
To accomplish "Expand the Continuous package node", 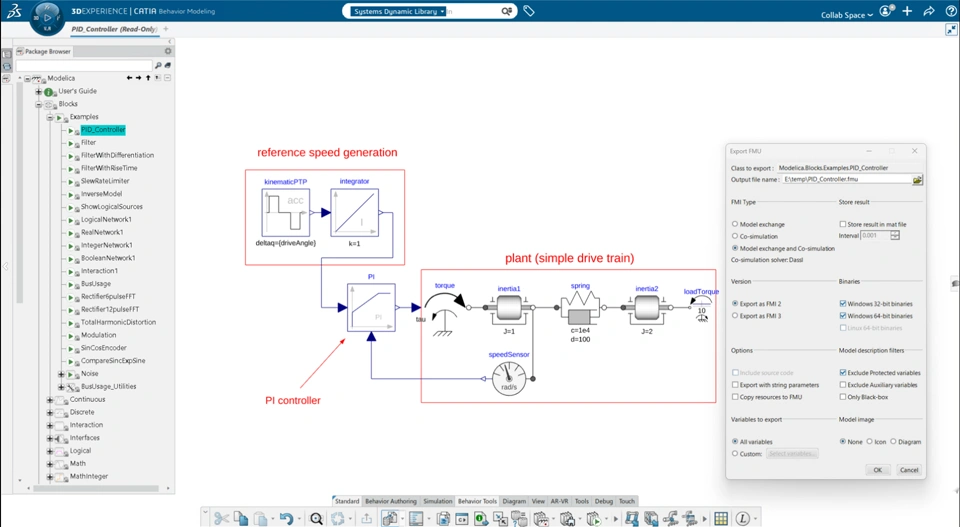I will point(50,400).
